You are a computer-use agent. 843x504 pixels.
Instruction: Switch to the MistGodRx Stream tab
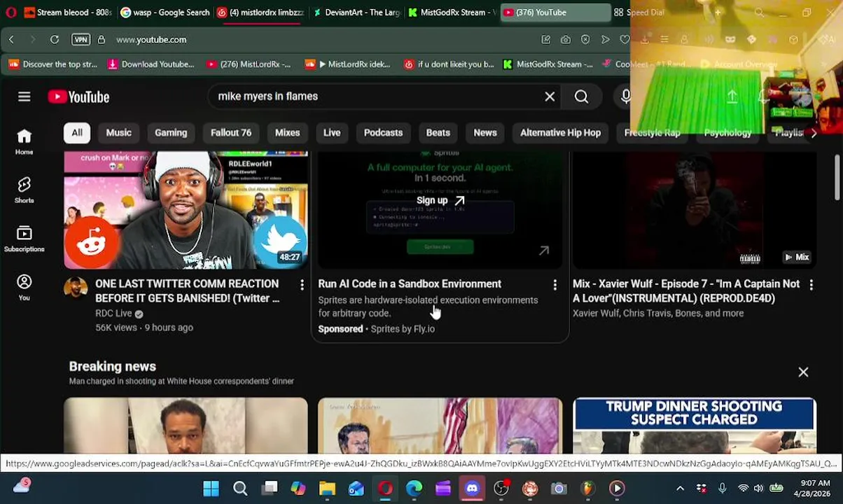[452, 12]
